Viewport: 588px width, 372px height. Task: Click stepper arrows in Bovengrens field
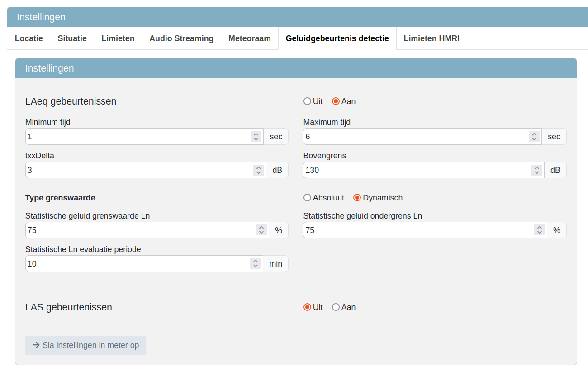[x=536, y=170]
